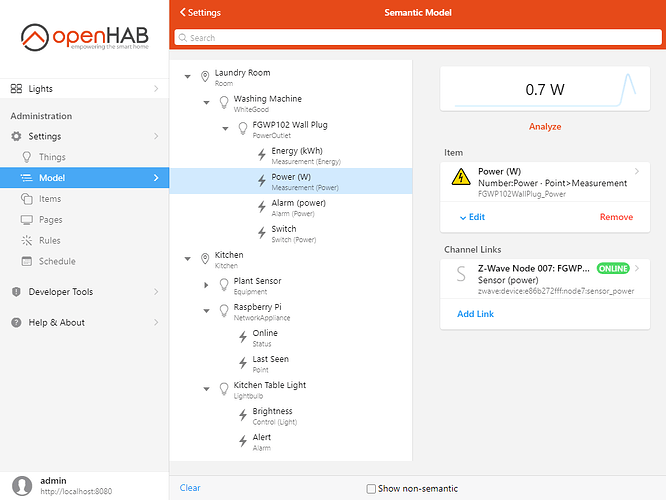The image size is (666, 500).
Task: Click the Laundry Room location pin icon
Action: pos(205,76)
